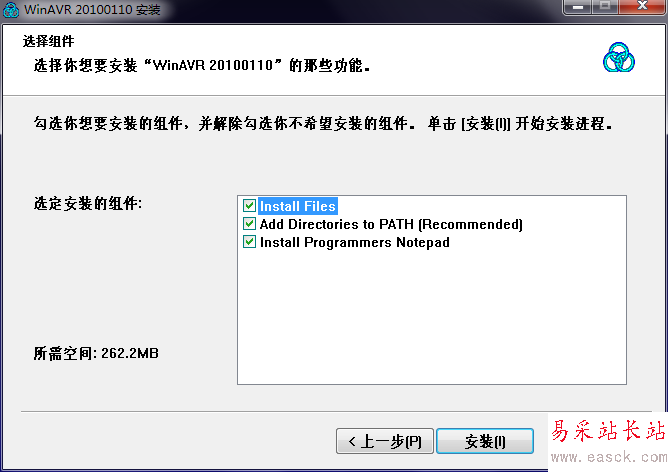Image resolution: width=668 pixels, height=472 pixels.
Task: Go back with the 上一步(P) button
Action: tap(385, 441)
